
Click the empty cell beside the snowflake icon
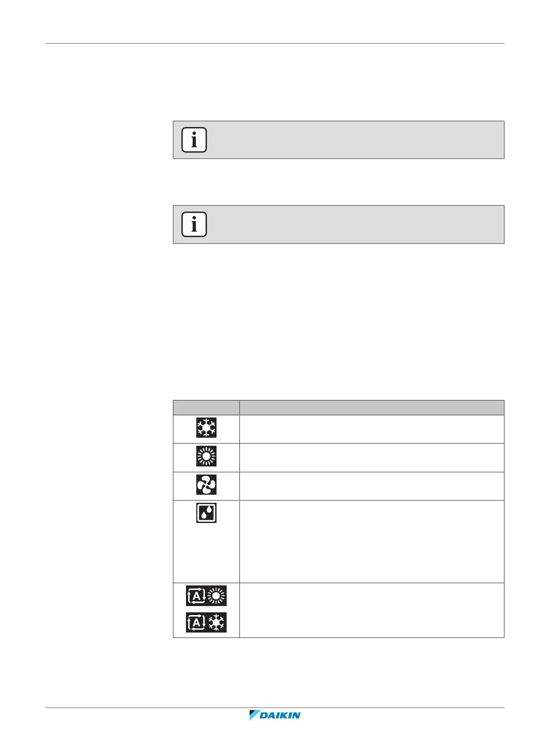[x=371, y=429]
